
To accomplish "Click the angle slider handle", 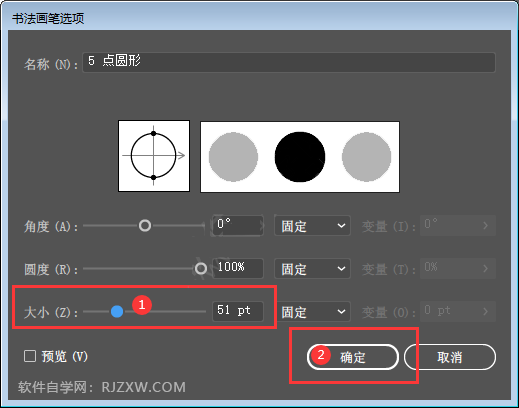I will (145, 226).
